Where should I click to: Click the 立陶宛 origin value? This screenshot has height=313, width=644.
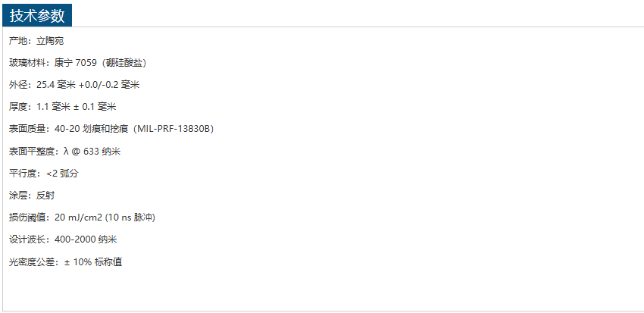(x=50, y=40)
